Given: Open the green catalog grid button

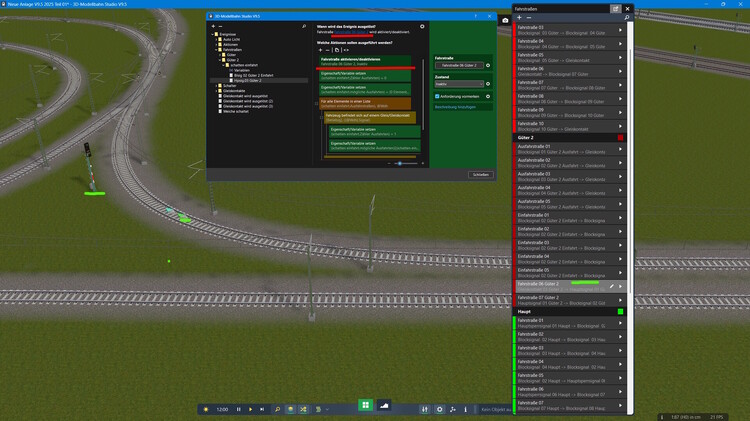Looking at the screenshot, I should point(365,405).
